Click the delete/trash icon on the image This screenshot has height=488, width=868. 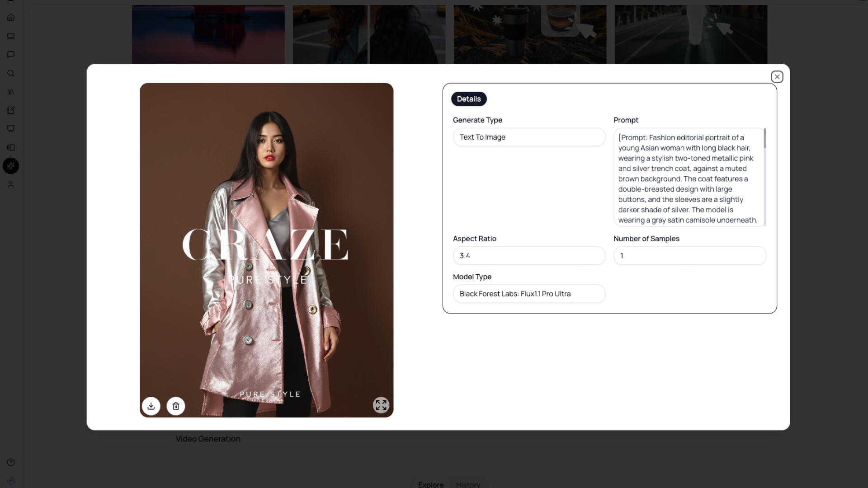pyautogui.click(x=176, y=406)
